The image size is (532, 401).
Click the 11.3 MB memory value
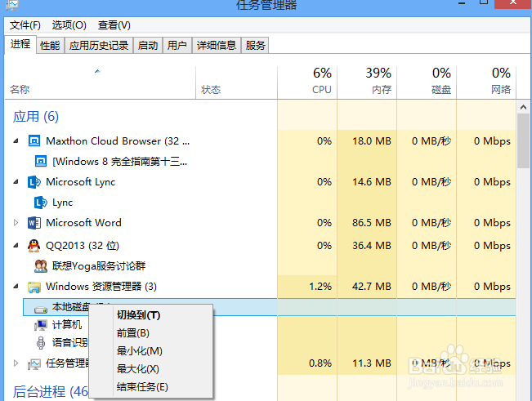tap(372, 363)
